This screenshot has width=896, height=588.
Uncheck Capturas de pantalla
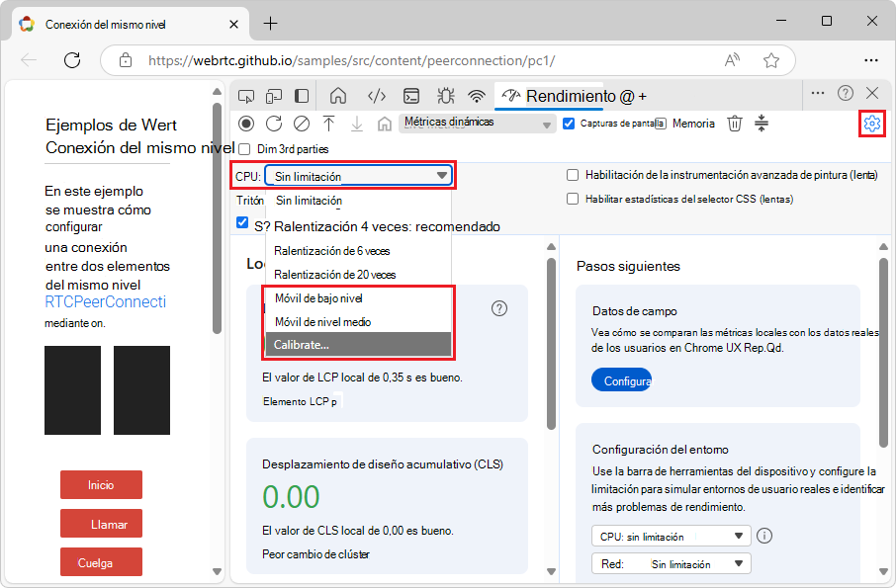[567, 124]
